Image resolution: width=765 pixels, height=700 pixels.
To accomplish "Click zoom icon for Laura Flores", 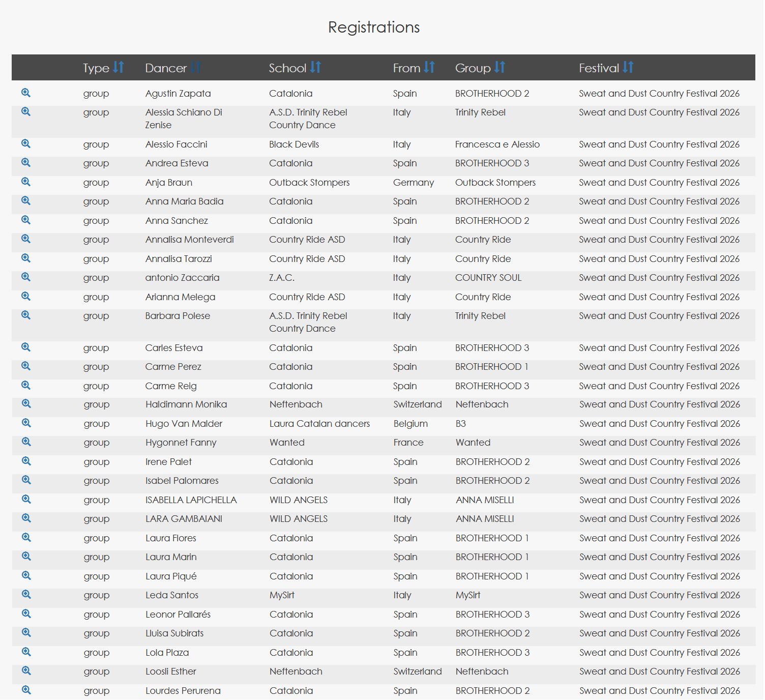I will point(26,537).
